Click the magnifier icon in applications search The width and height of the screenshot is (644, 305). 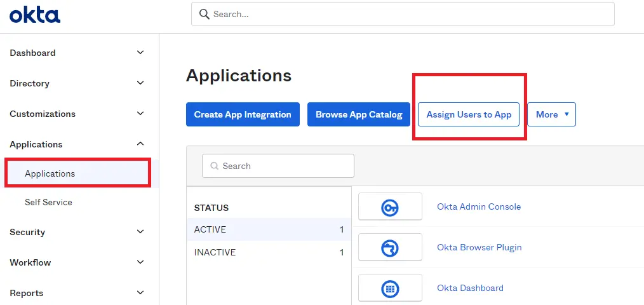(x=214, y=166)
